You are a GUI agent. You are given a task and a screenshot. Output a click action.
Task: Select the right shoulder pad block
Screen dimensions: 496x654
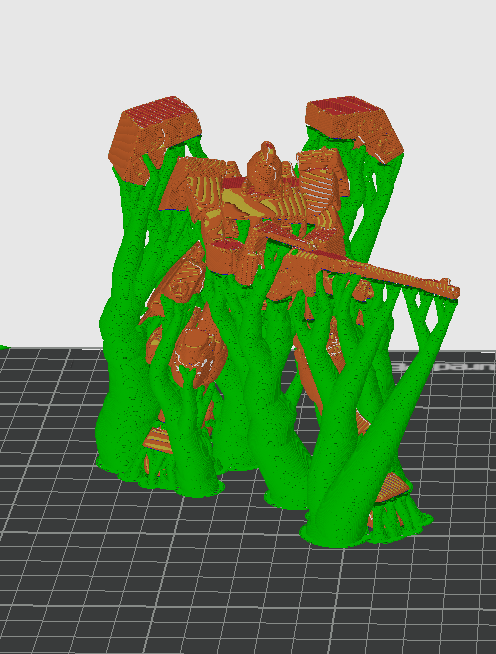355,127
